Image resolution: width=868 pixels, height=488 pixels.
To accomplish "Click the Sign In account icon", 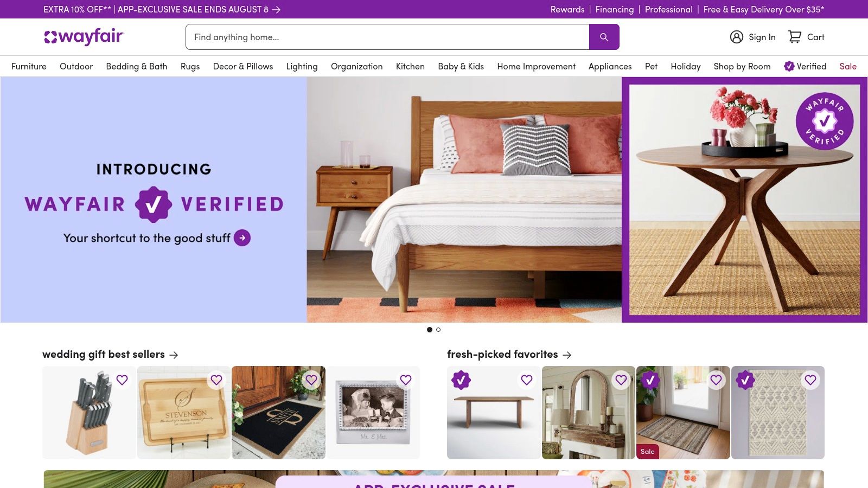I will click(736, 37).
